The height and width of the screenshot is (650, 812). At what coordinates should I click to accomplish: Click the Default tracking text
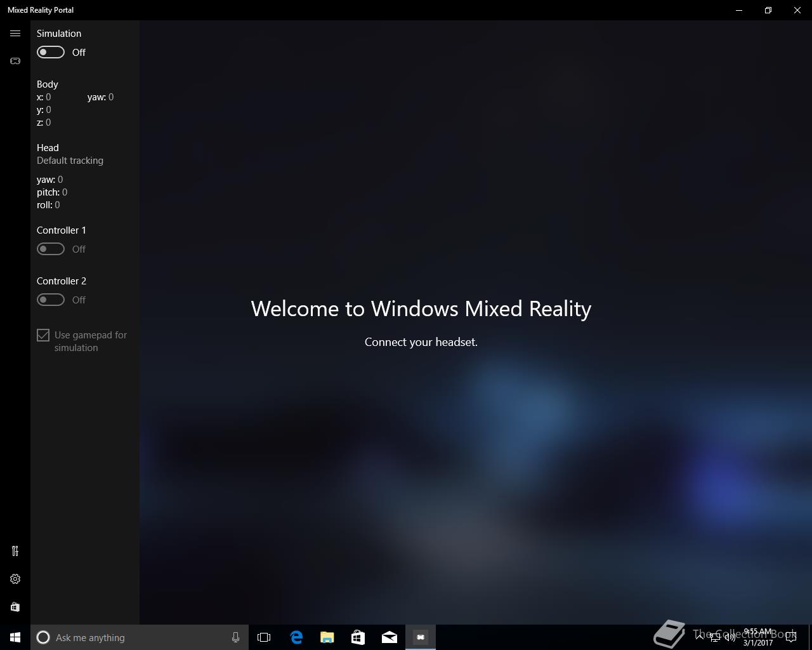tap(70, 161)
